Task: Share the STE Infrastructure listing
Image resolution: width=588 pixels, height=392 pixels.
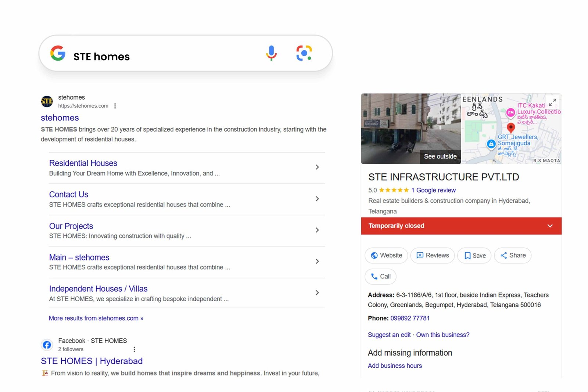Action: pos(513,255)
